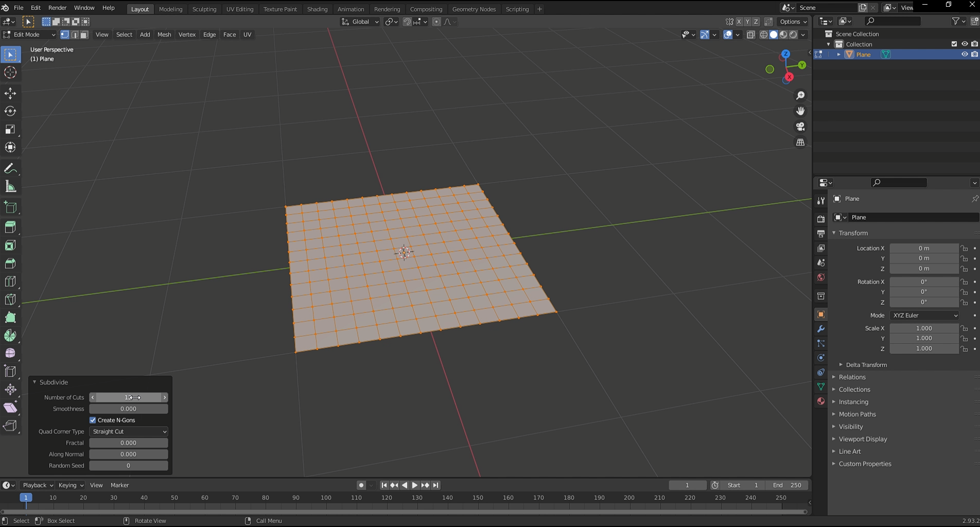
Task: Adjust the Fractal slider
Action: [x=129, y=443]
